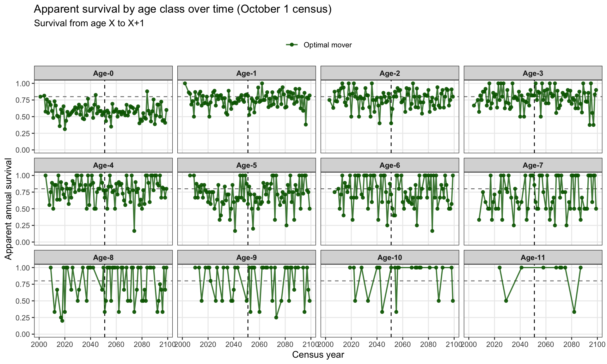Click the Age-6 panel title strip

click(390, 165)
